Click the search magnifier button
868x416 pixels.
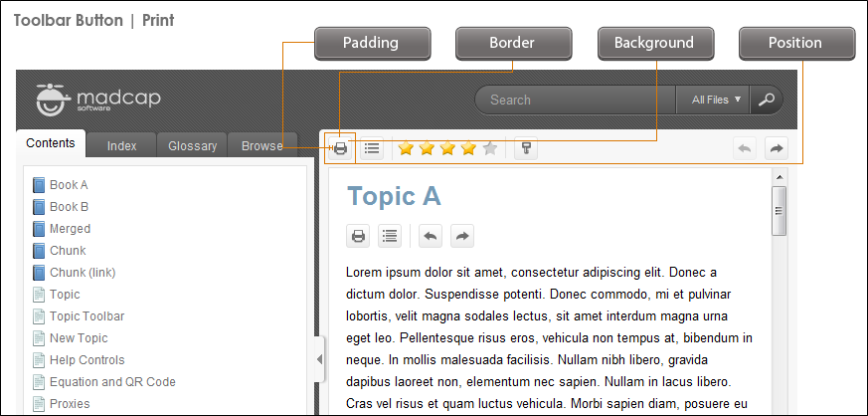pos(767,100)
